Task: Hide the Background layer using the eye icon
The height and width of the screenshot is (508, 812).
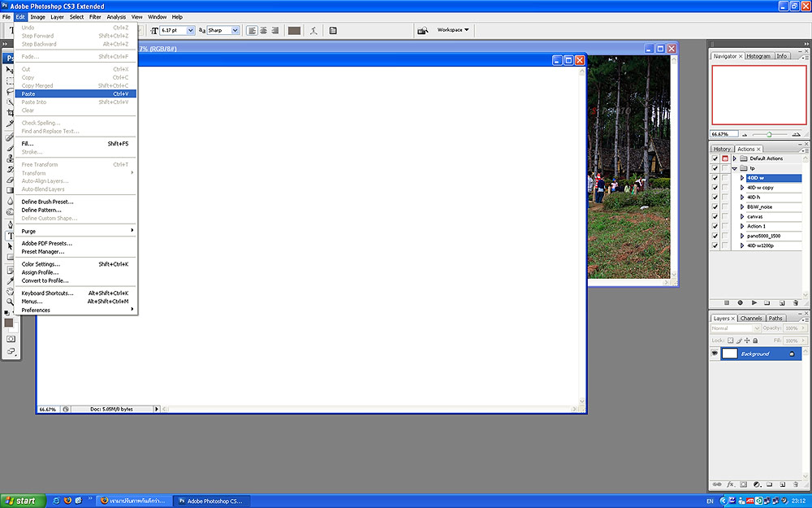Action: coord(715,354)
